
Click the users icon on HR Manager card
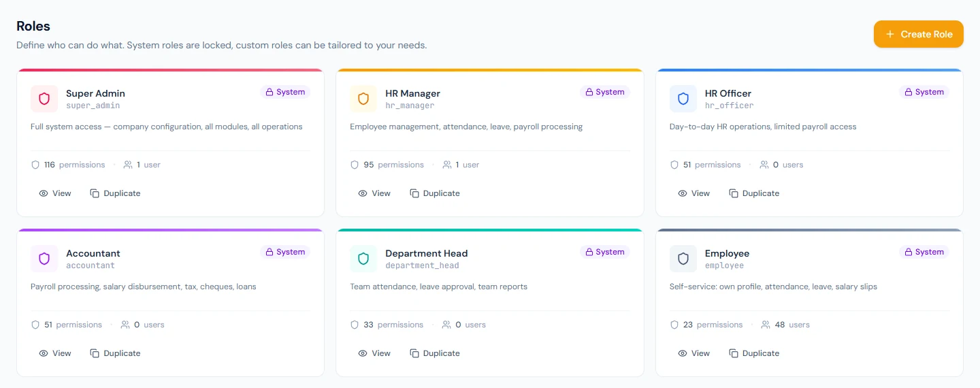point(447,165)
